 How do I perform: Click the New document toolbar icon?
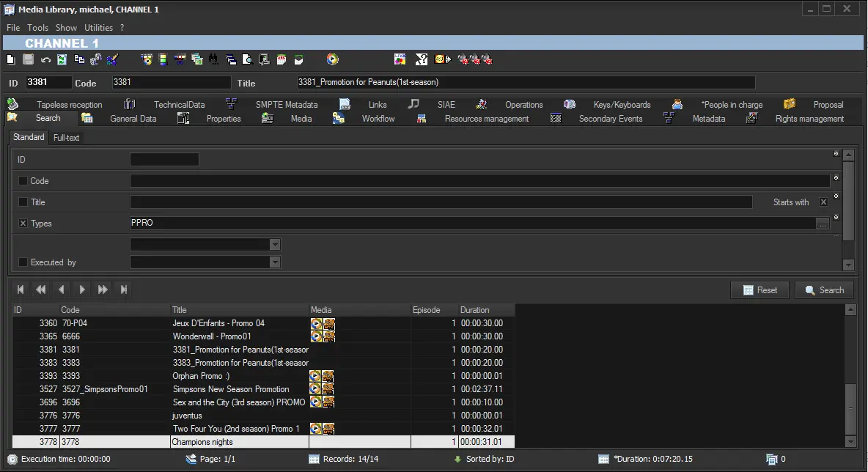point(10,59)
